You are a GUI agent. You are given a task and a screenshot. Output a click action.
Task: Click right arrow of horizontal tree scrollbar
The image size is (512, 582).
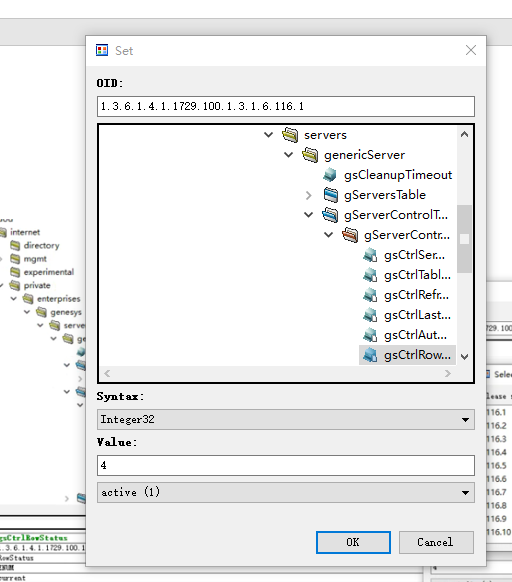(448, 373)
